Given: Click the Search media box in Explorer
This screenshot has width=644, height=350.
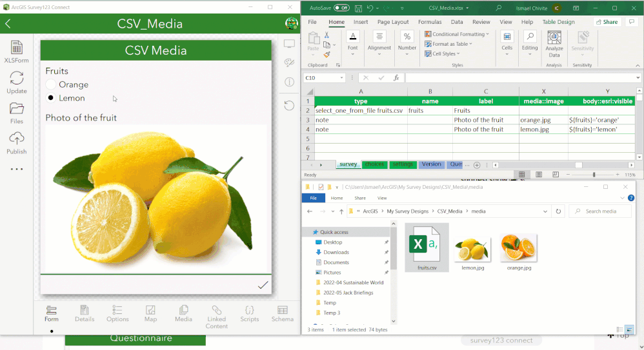Looking at the screenshot, I should point(601,211).
